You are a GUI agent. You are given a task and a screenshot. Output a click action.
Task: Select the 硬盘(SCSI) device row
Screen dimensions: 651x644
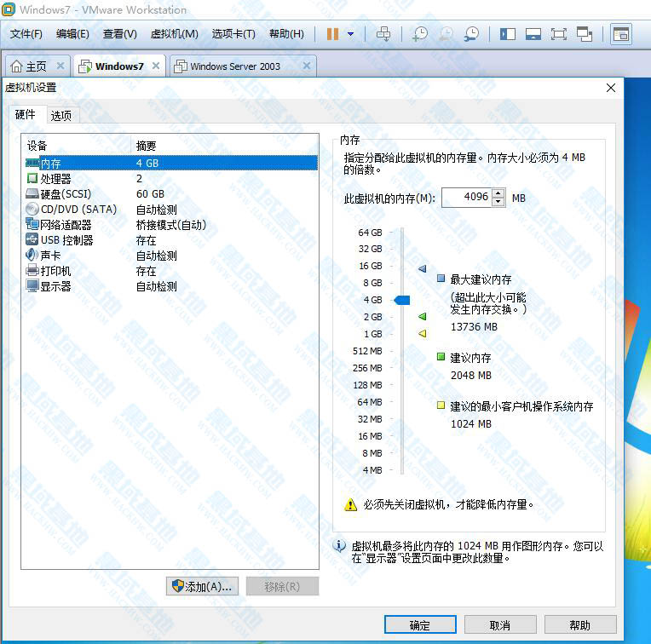coord(171,193)
